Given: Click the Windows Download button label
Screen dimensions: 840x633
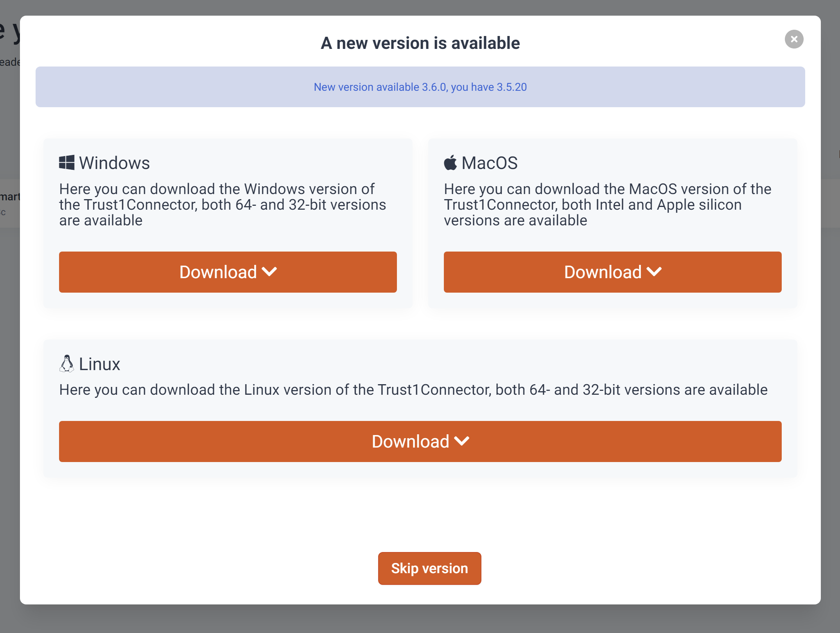Looking at the screenshot, I should pyautogui.click(x=218, y=272).
